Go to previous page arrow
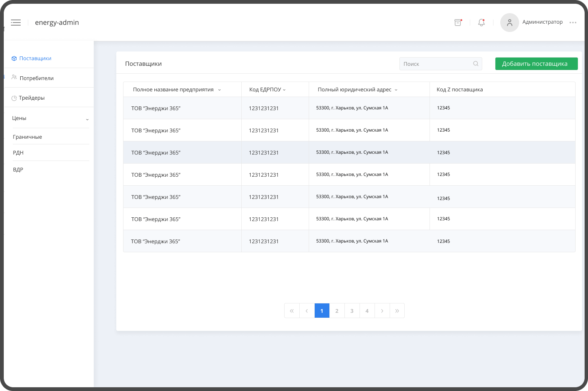The height and width of the screenshot is (391, 588). click(307, 311)
